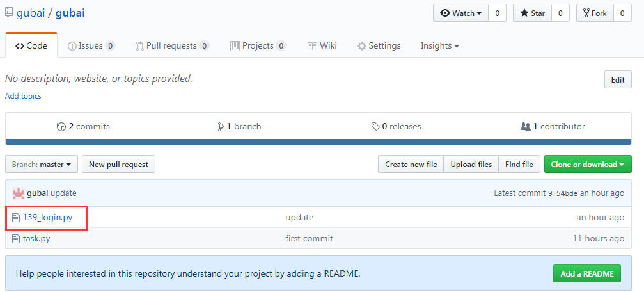Screen dimensions: 644x292
Task: Click the issue circle icon on Issues tab
Action: tap(72, 46)
